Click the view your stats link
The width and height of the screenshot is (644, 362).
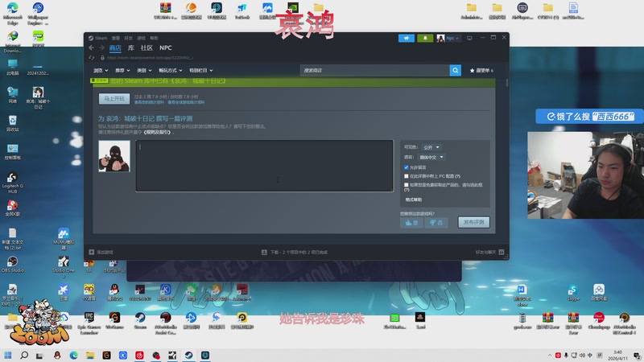click(x=149, y=102)
